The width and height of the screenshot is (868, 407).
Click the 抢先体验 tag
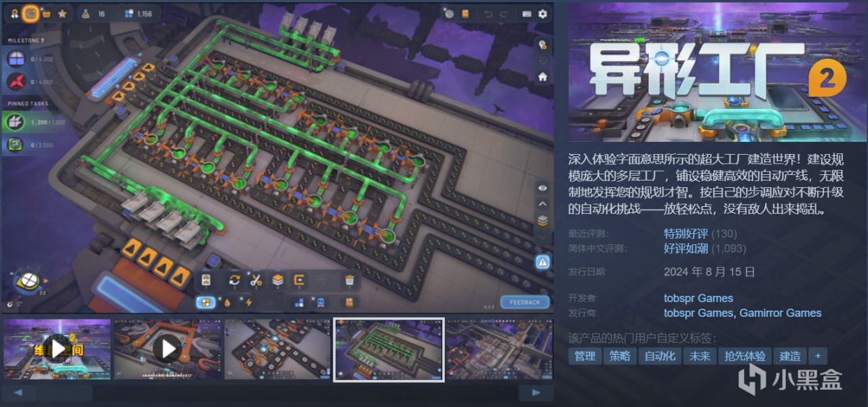tap(745, 356)
